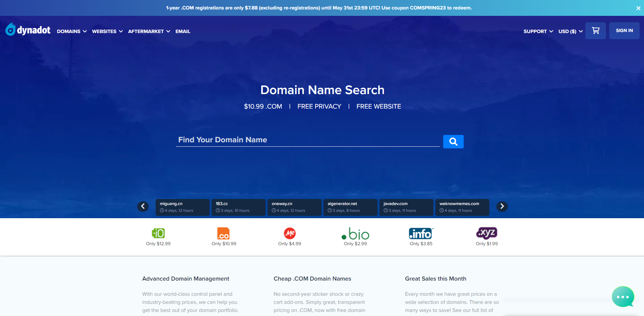
Task: Open the miguang.cn auction card
Action: (182, 207)
